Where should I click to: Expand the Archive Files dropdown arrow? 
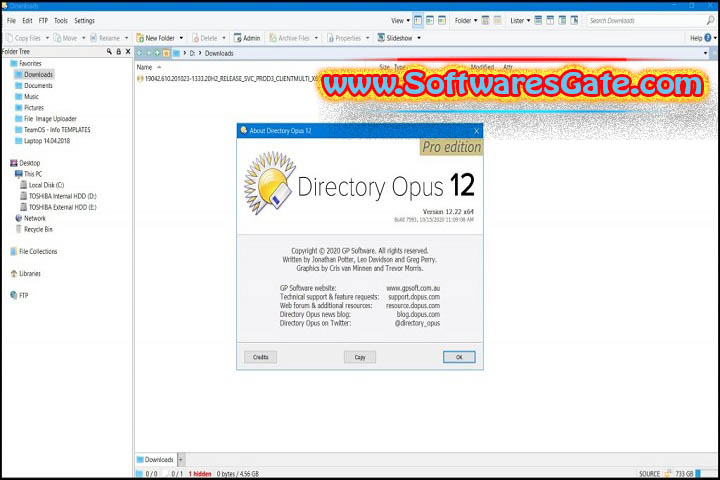point(316,38)
